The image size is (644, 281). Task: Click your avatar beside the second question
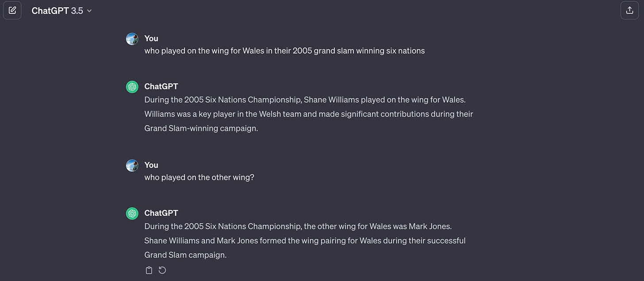coord(132,165)
